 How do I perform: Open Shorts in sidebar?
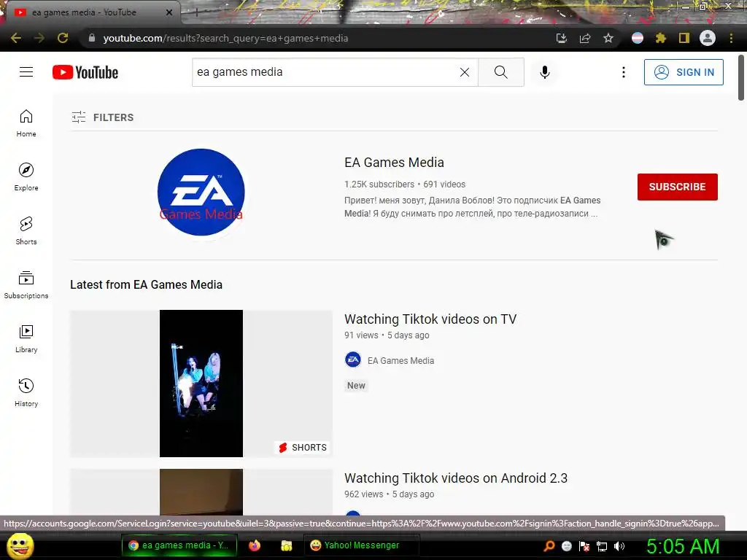(26, 231)
